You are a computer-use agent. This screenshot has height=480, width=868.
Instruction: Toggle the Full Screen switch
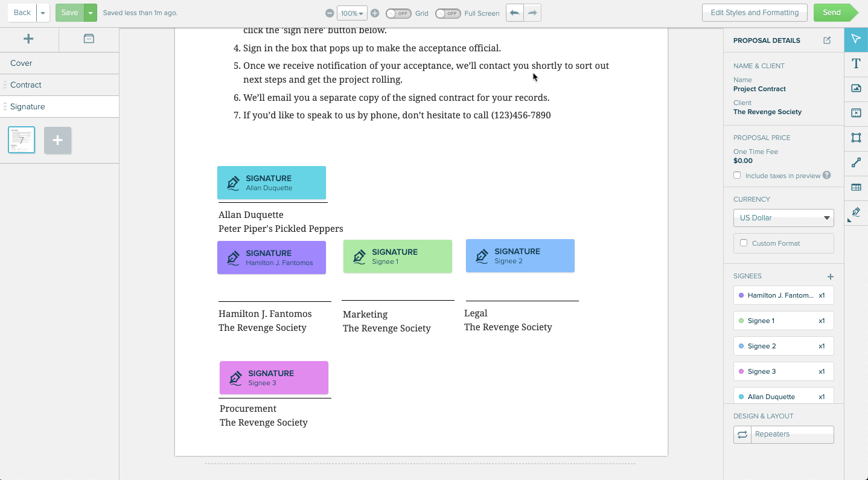click(x=448, y=13)
